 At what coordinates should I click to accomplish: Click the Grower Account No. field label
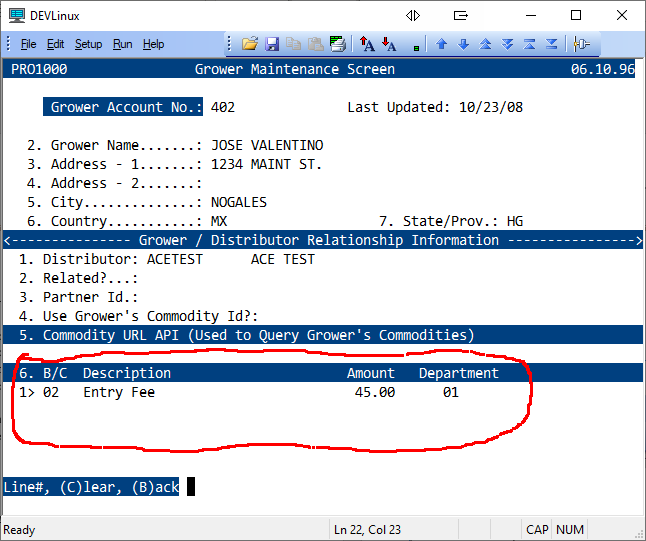pyautogui.click(x=125, y=107)
